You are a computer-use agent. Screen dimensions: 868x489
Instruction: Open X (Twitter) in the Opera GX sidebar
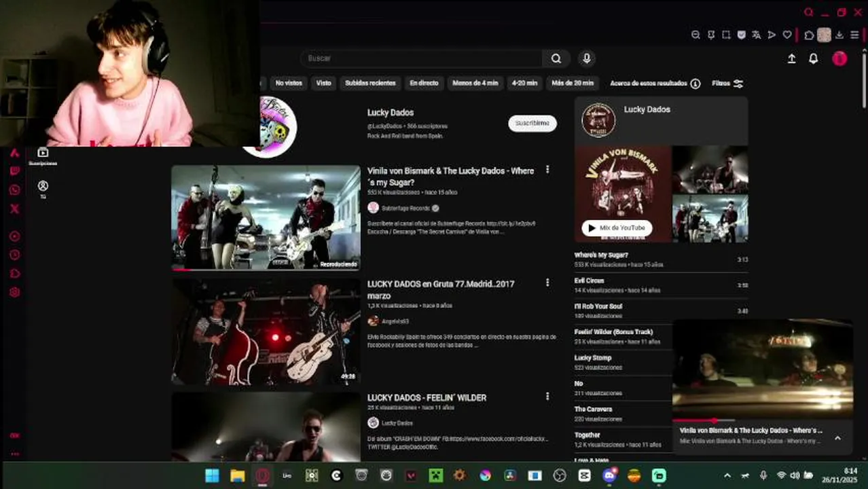coord(14,209)
